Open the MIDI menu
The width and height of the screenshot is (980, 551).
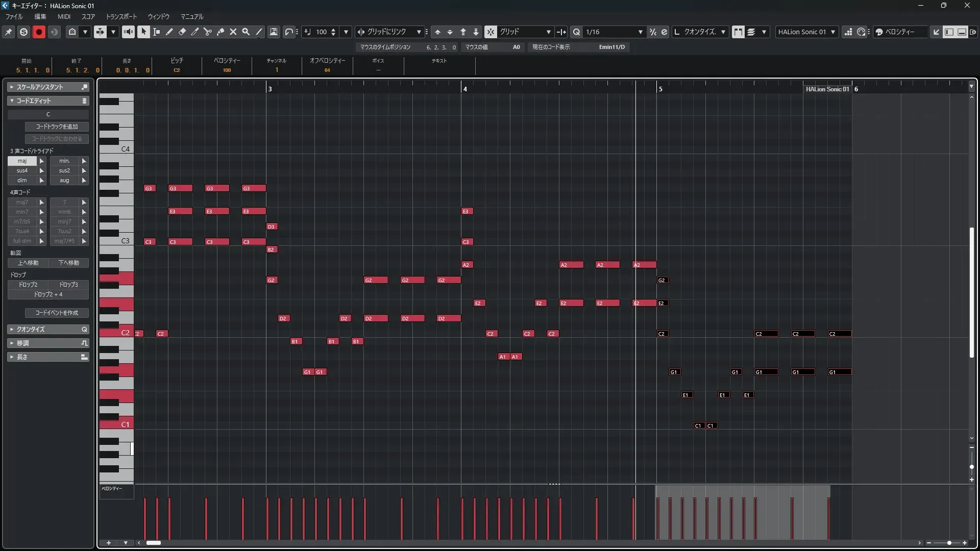pos(64,16)
